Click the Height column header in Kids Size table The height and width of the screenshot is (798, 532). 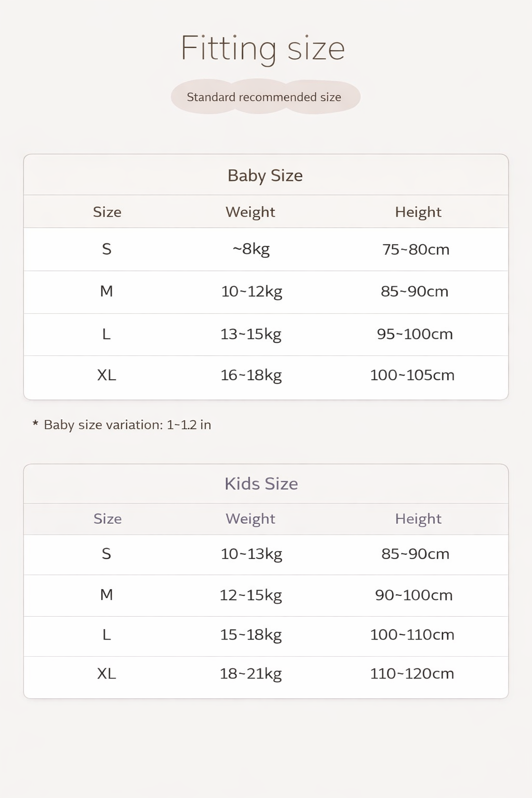(418, 518)
